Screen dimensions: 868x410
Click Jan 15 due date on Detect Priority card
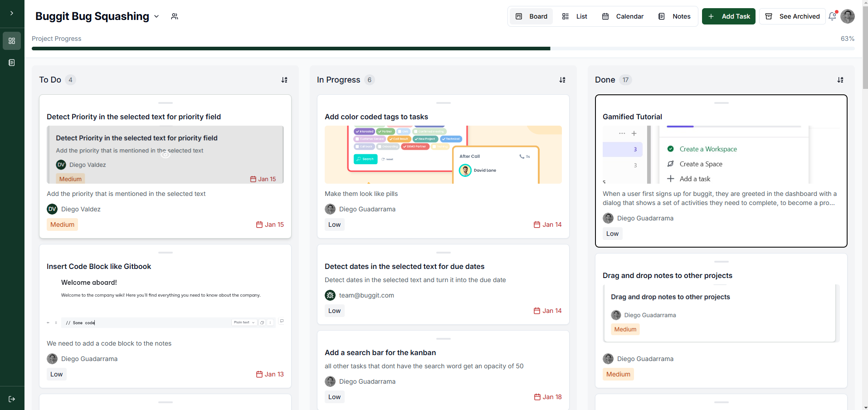click(270, 225)
